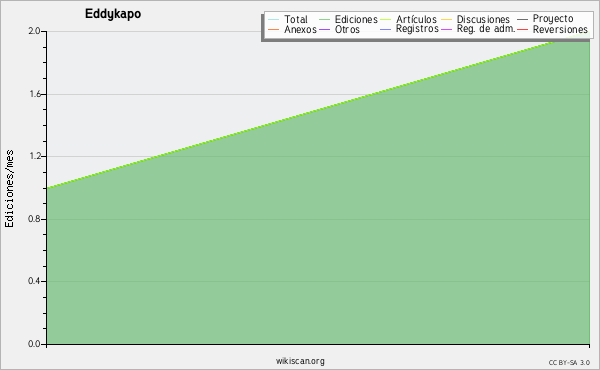Click the purple Otros legend line swatch

click(324, 29)
